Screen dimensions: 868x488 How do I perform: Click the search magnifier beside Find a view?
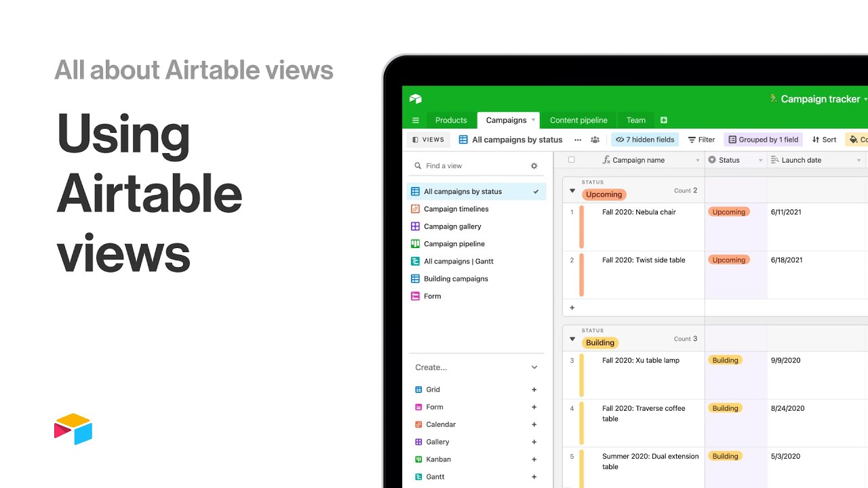point(417,166)
